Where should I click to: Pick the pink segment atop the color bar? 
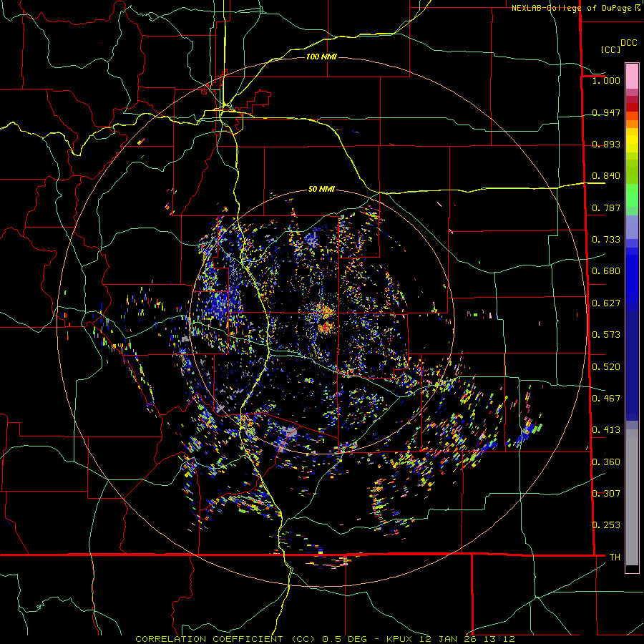[x=632, y=76]
